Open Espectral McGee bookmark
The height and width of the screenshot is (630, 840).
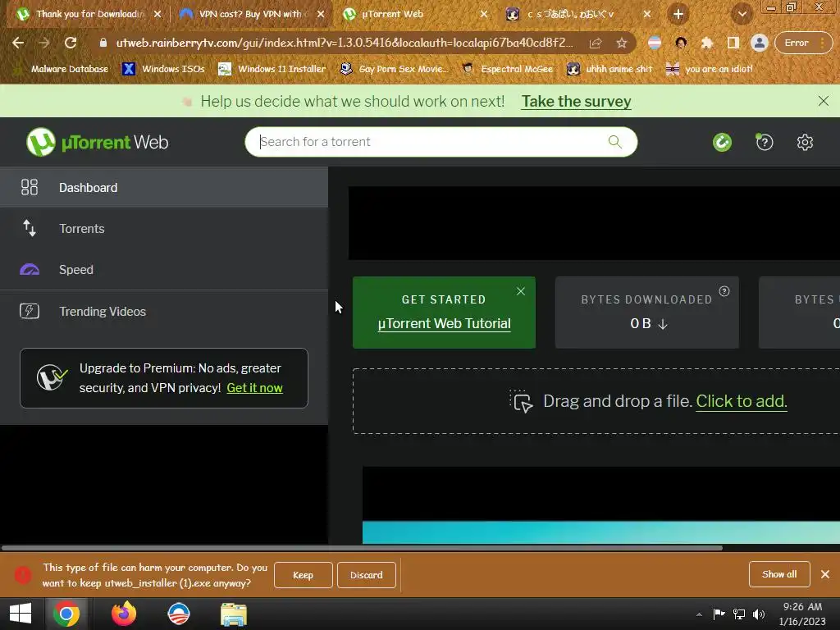[x=507, y=69]
